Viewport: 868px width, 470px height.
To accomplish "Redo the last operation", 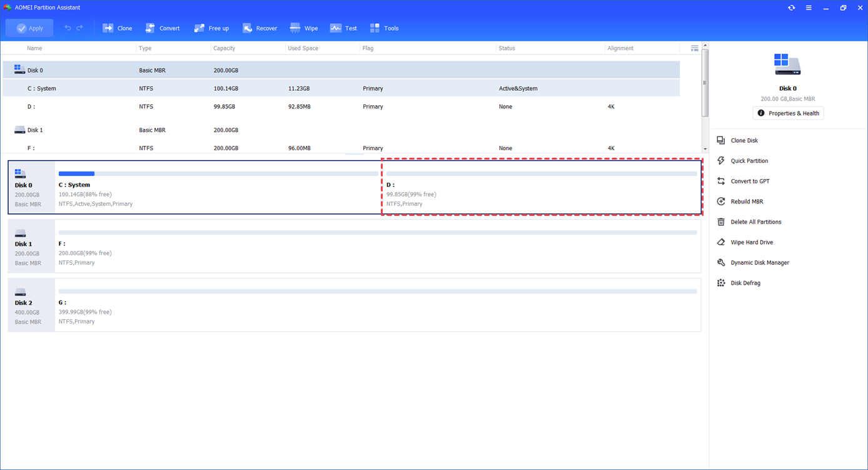I will pos(79,28).
